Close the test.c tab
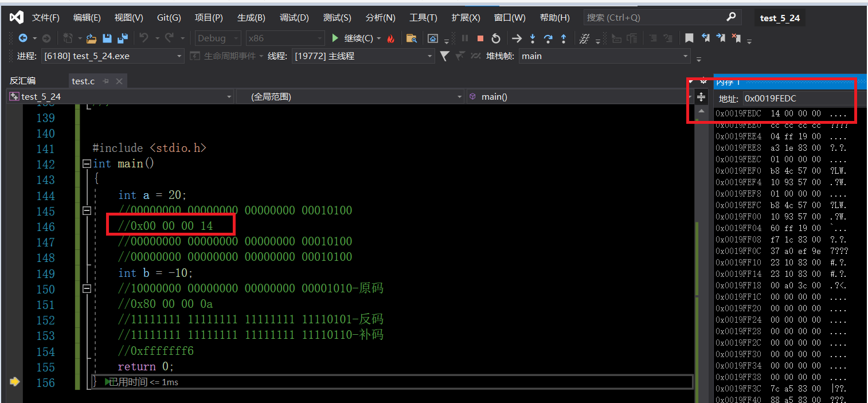 coord(119,81)
